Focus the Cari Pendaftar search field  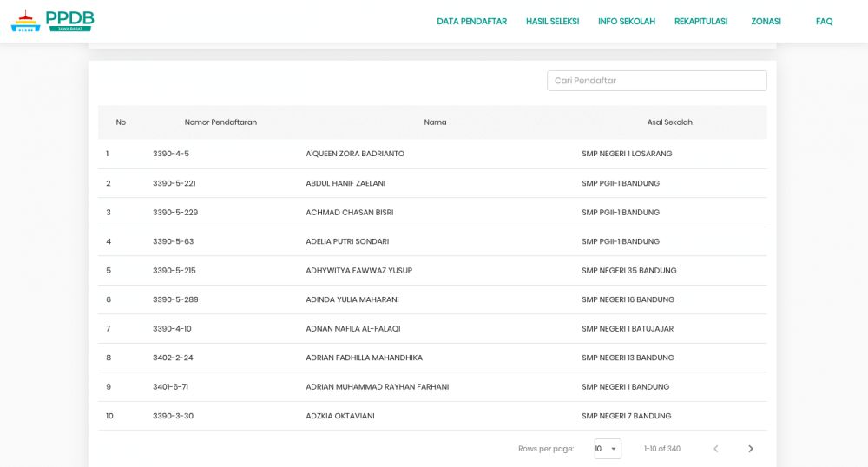(x=656, y=81)
